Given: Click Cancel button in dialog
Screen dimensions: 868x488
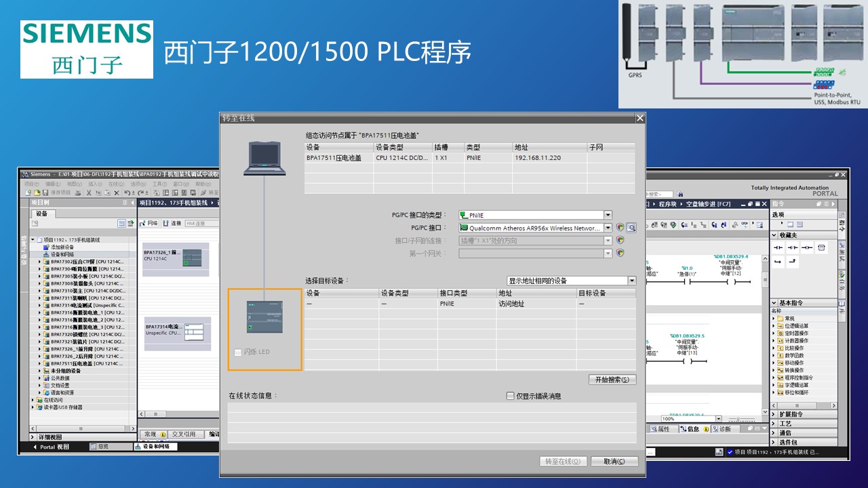Looking at the screenshot, I should (x=614, y=462).
